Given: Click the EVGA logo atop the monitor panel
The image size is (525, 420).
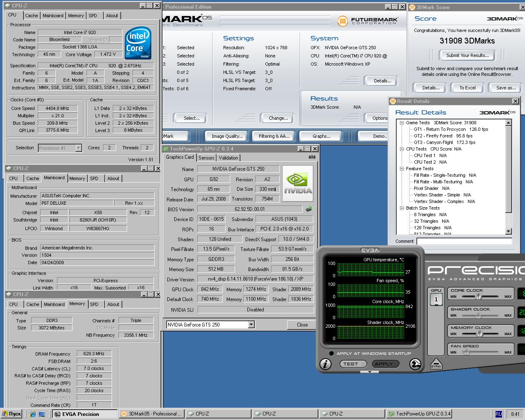Looking at the screenshot, I should coord(370,250).
